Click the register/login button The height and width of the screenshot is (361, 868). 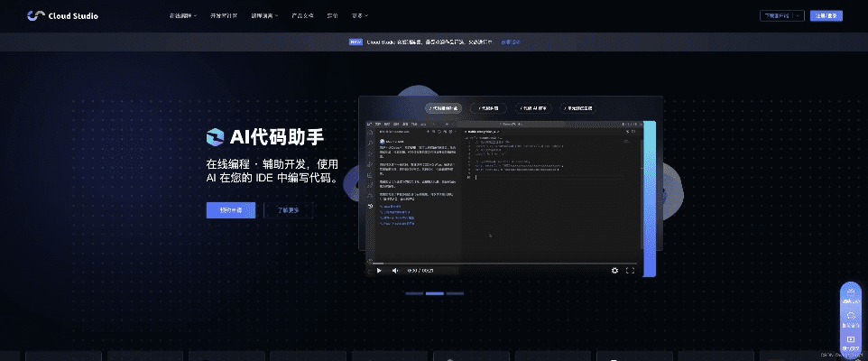(826, 15)
